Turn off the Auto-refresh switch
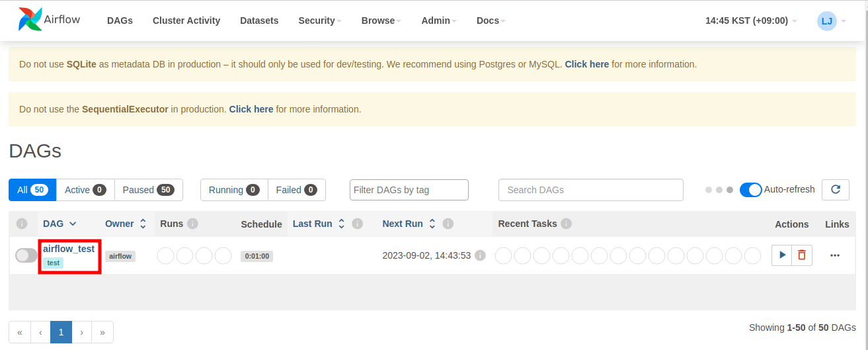The image size is (868, 350). tap(750, 190)
